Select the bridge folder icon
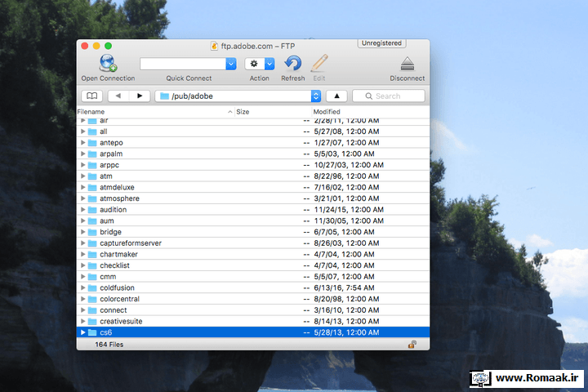 92,232
